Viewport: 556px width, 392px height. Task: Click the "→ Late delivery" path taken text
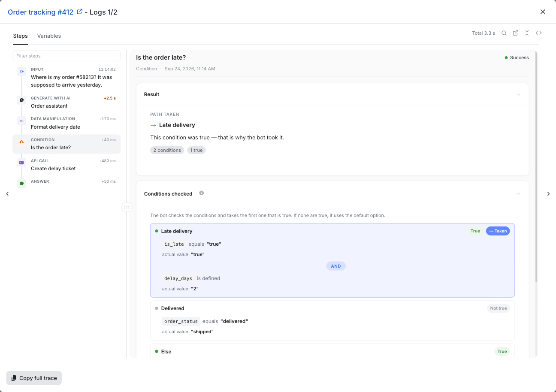[172, 125]
